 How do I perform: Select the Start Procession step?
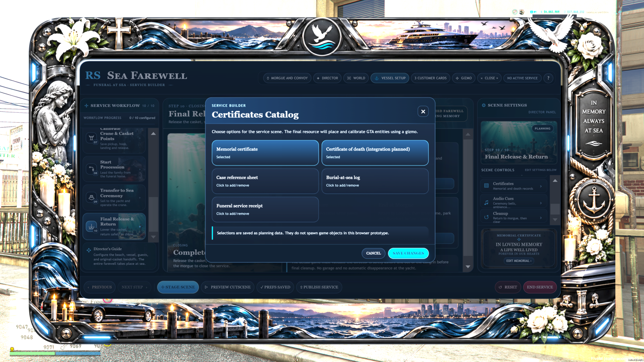pyautogui.click(x=114, y=169)
